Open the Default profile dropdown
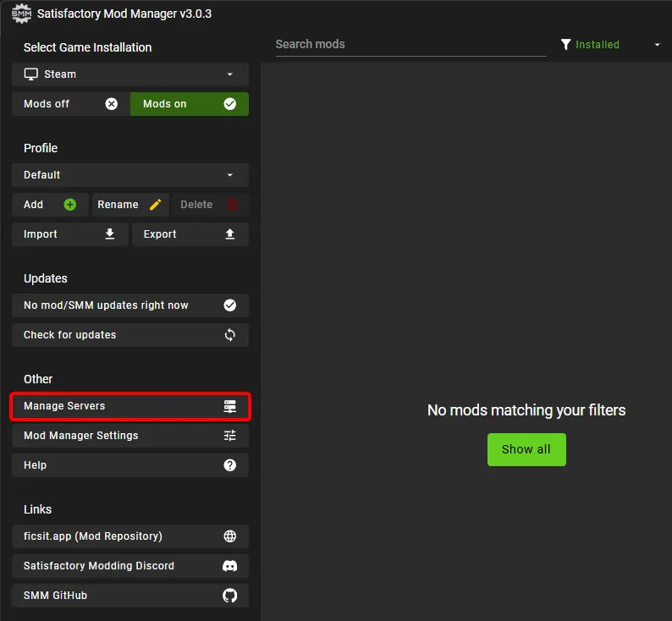Image resolution: width=672 pixels, height=621 pixels. click(130, 175)
